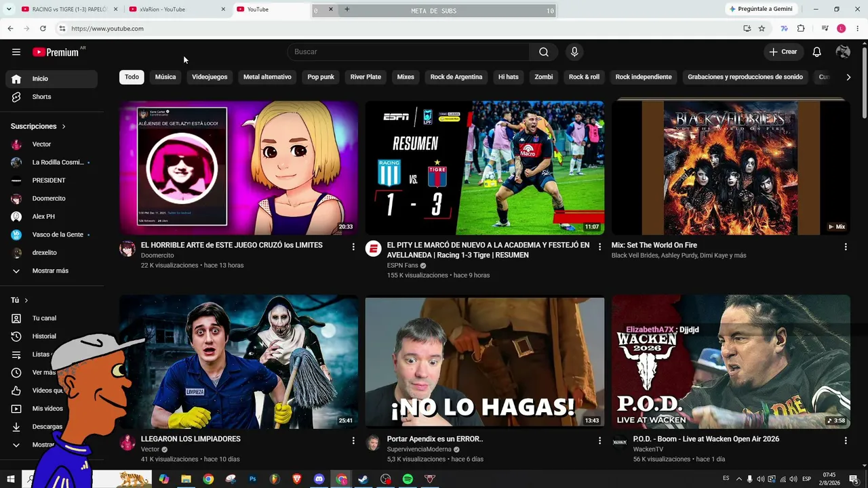
Task: Open options for P.O.D. Boom video
Action: 846,441
